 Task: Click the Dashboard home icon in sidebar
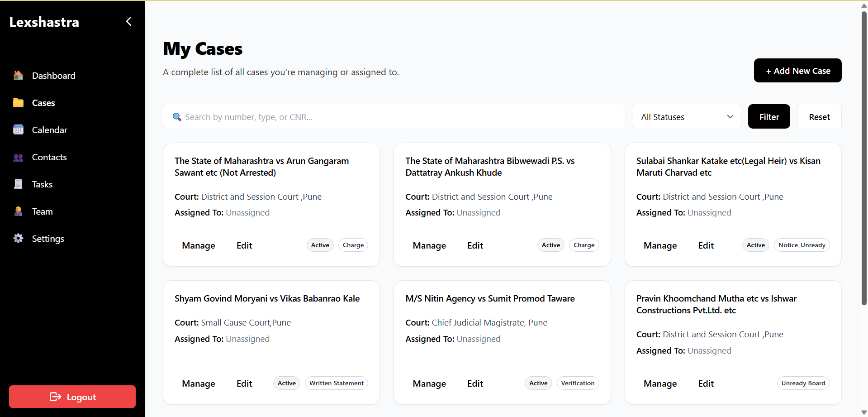coord(18,75)
